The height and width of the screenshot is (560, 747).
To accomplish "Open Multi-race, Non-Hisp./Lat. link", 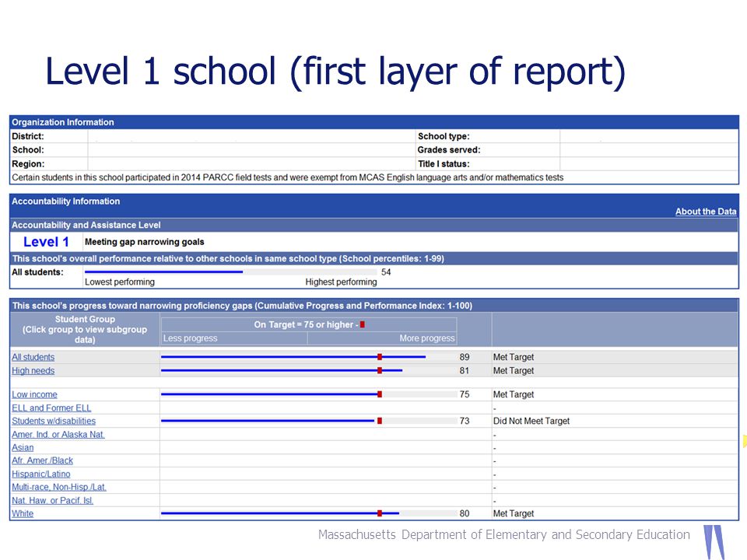I will (59, 487).
